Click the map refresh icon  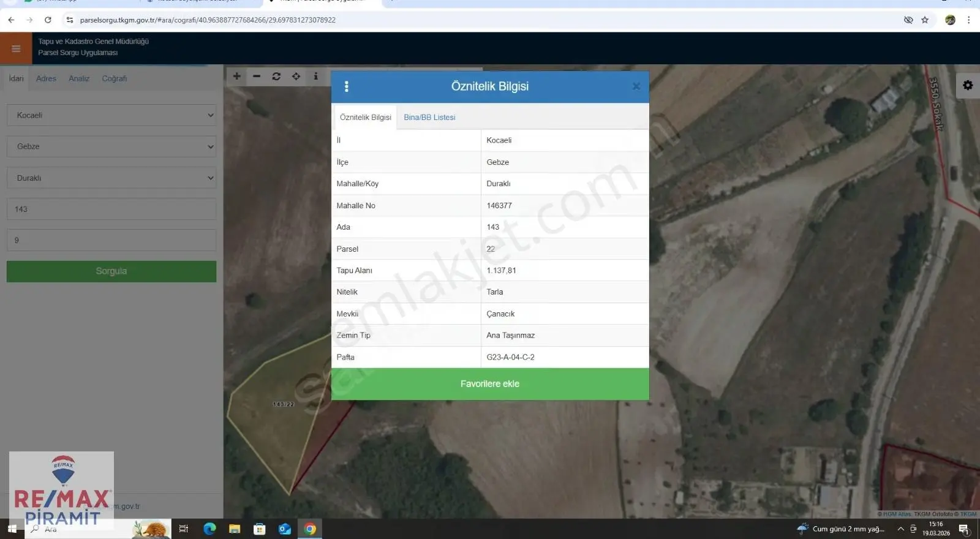pos(276,77)
